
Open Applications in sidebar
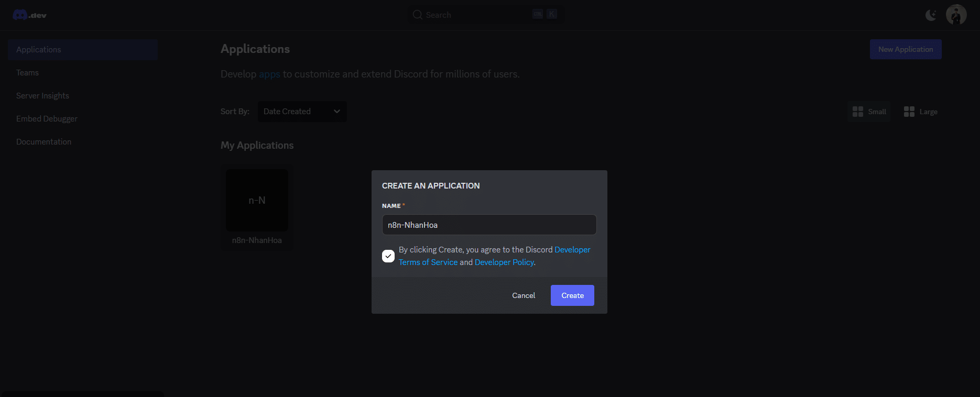83,49
